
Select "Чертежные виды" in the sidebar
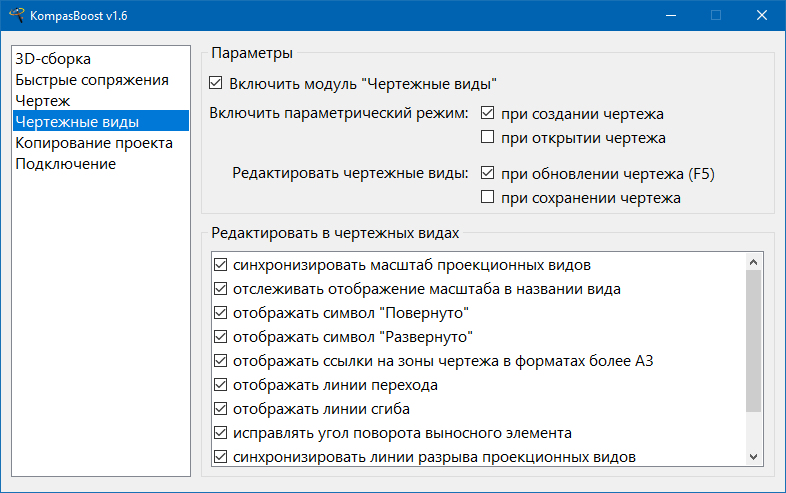[77, 122]
